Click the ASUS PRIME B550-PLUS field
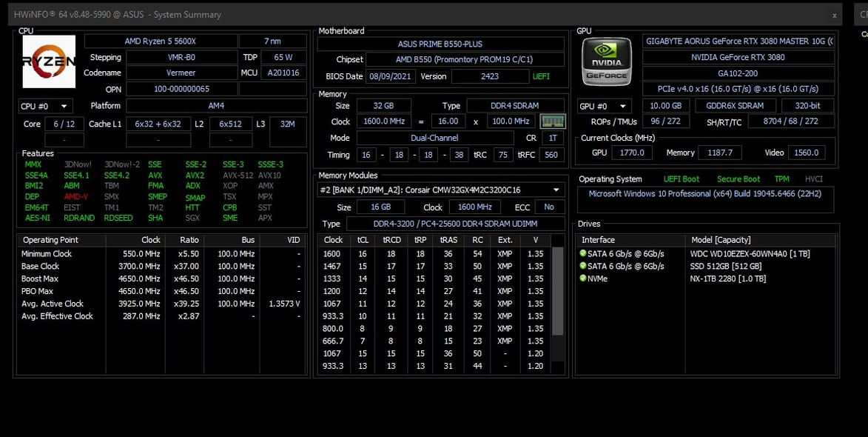868x437 pixels. coord(440,44)
